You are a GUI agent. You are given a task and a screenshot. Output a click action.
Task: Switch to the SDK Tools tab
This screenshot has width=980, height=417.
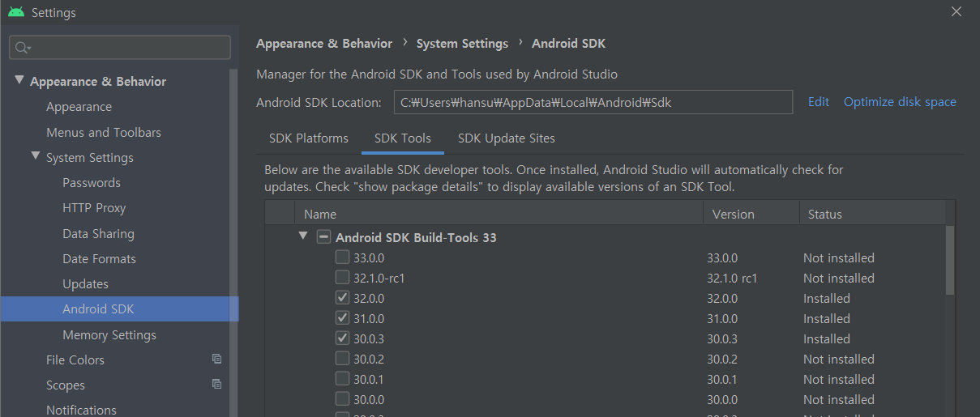(403, 138)
